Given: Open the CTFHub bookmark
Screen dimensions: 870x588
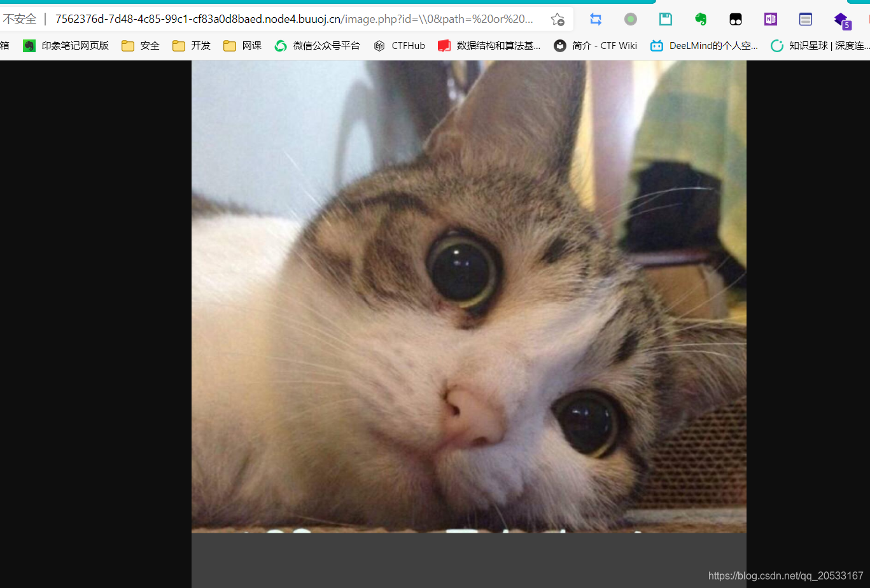Looking at the screenshot, I should [399, 45].
